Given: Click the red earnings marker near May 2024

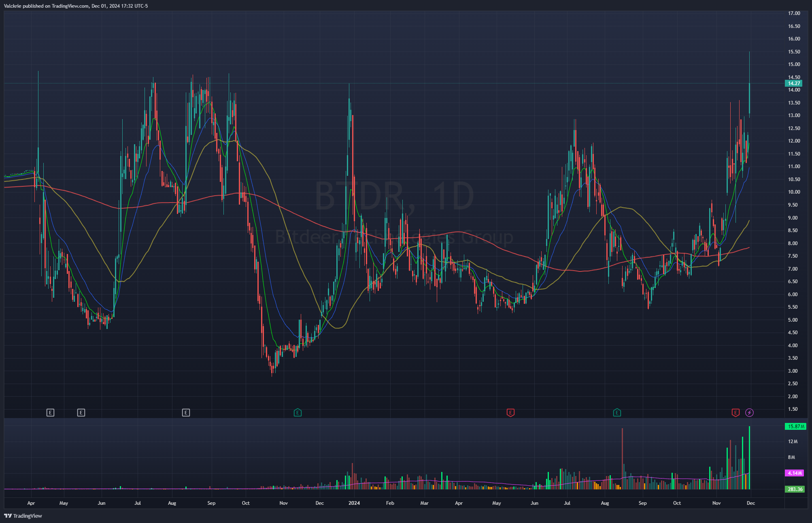Looking at the screenshot, I should [510, 413].
